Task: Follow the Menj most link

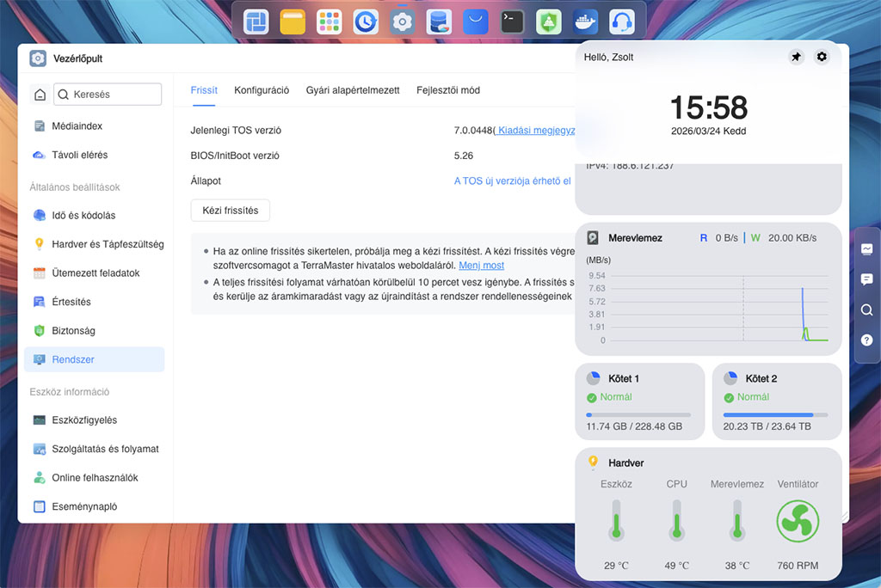Action: pos(482,265)
